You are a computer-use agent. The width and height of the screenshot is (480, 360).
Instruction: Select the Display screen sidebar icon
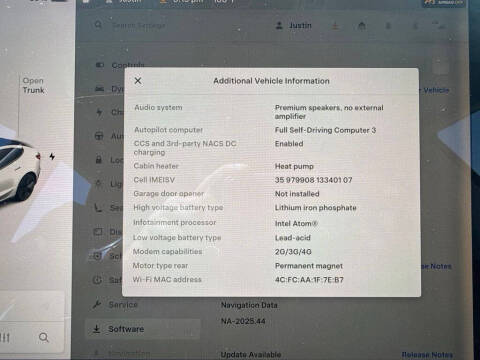tap(98, 232)
